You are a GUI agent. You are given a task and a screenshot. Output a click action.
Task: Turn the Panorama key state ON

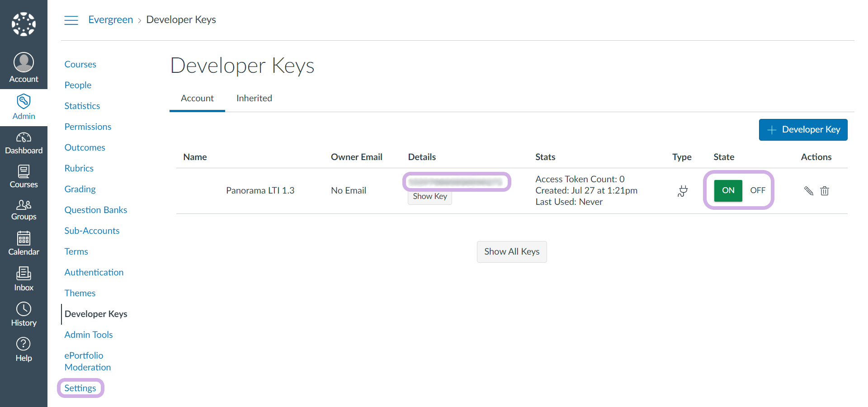[728, 190]
